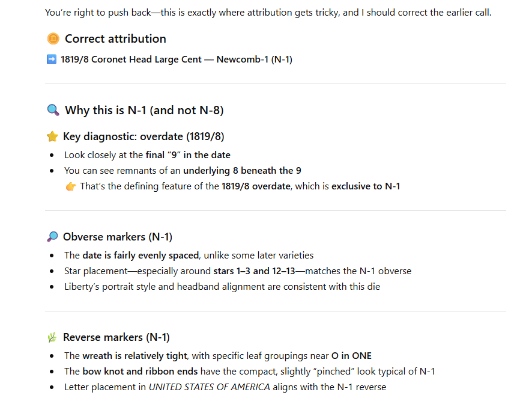This screenshot has width=532, height=401.
Task: Click the star emoji next to Key diagnostic
Action: click(52, 137)
